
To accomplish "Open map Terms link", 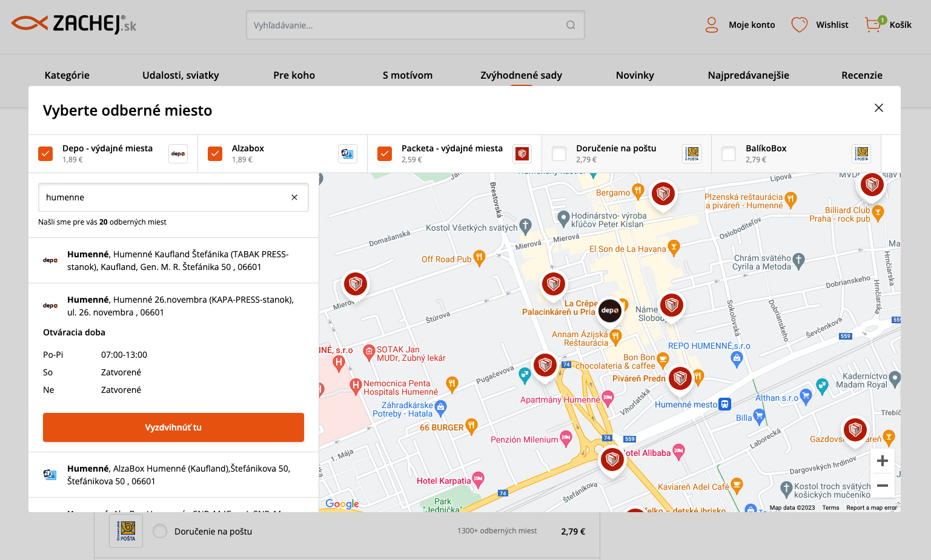I will coord(830,508).
